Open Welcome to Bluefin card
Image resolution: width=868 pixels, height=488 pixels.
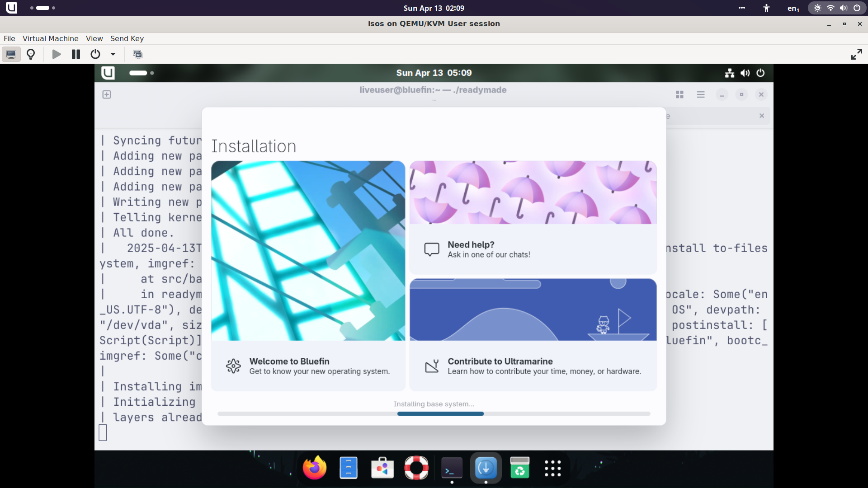308,366
